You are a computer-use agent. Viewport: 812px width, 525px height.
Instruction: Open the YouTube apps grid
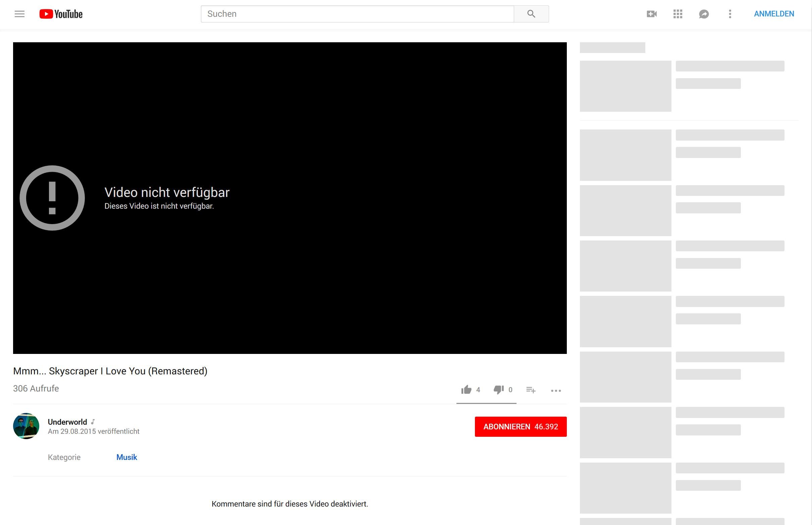pos(678,14)
